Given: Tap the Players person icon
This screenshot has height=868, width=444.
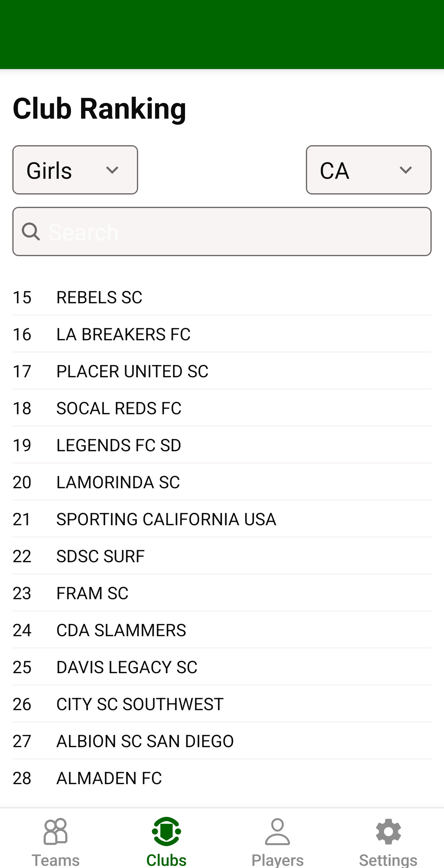Looking at the screenshot, I should click(277, 832).
